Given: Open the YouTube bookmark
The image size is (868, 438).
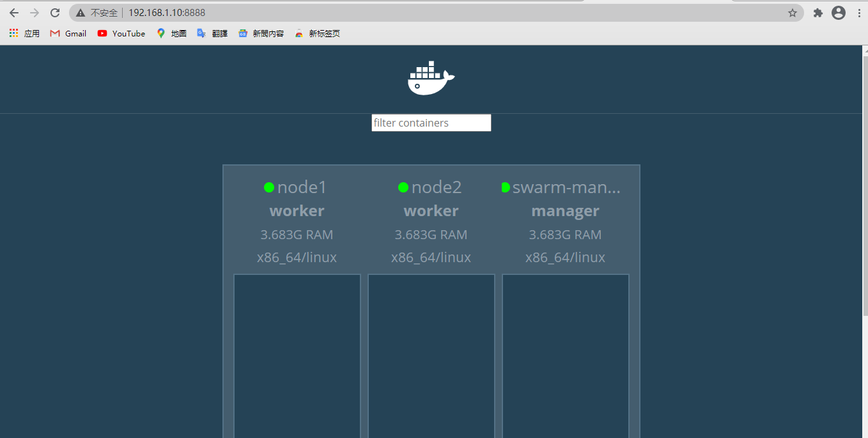Looking at the screenshot, I should coord(121,33).
